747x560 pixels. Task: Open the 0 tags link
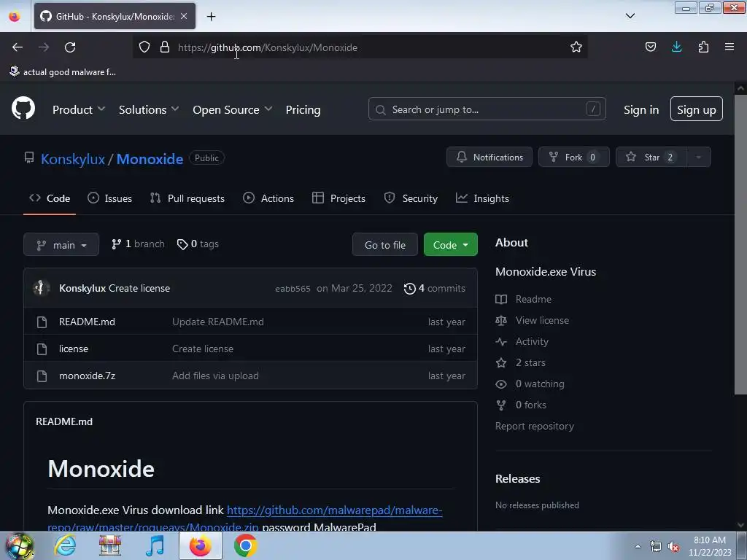(198, 244)
